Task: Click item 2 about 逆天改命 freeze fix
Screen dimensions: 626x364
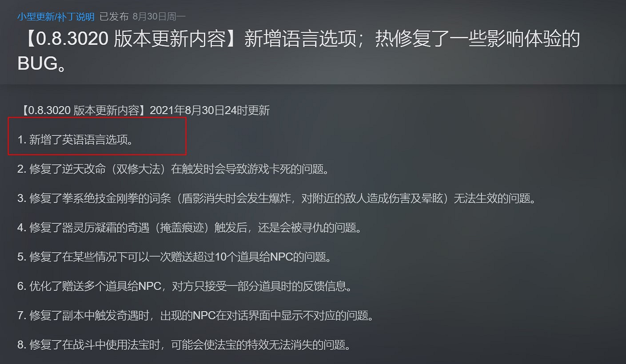Action: (175, 169)
